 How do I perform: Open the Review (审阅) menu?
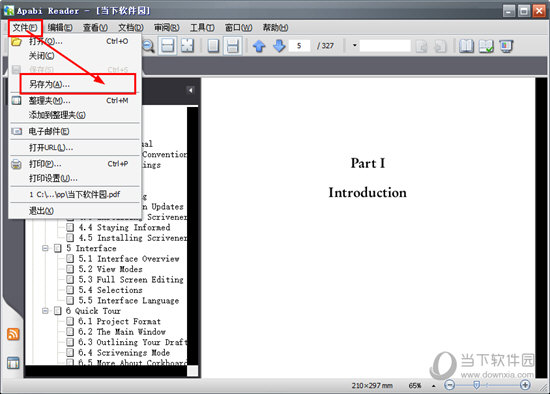pos(166,28)
